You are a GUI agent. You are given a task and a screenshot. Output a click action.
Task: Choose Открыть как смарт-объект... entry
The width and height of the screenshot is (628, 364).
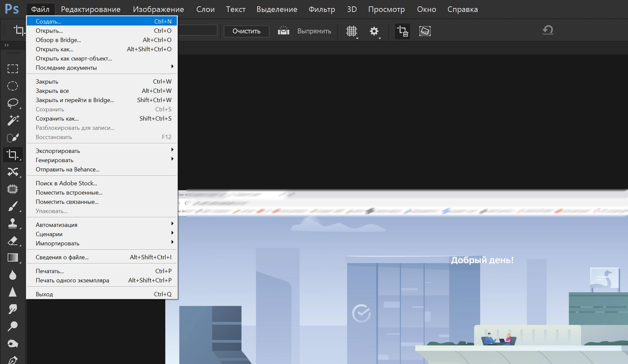pyautogui.click(x=102, y=58)
